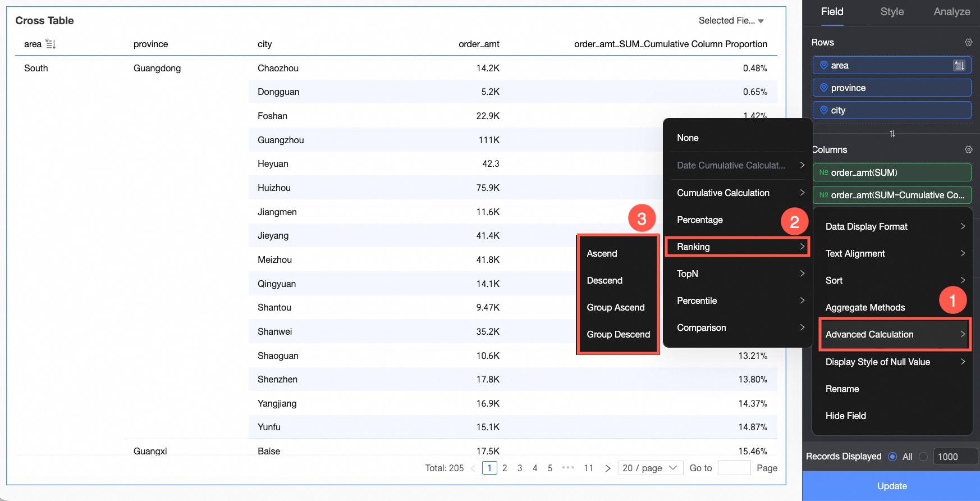Click the records count field showing 1000
The image size is (980, 501).
click(x=955, y=457)
